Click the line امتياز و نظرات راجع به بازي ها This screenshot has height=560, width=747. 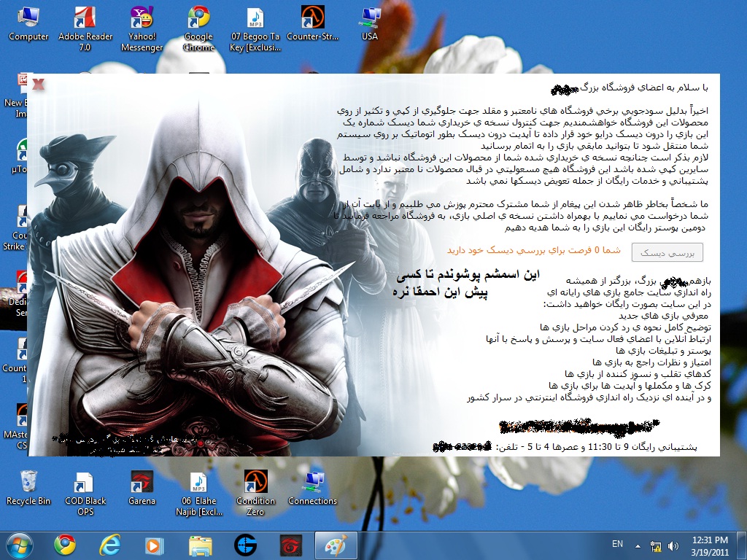[651, 362]
